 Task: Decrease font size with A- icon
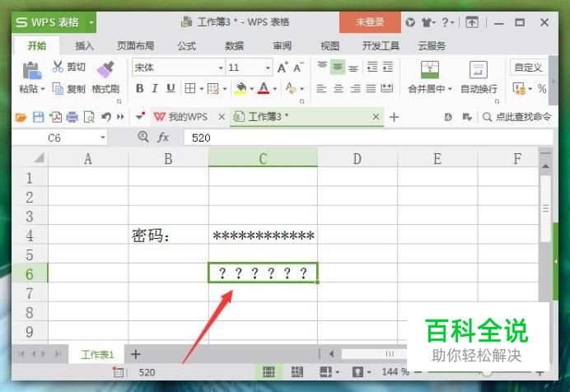coord(298,68)
